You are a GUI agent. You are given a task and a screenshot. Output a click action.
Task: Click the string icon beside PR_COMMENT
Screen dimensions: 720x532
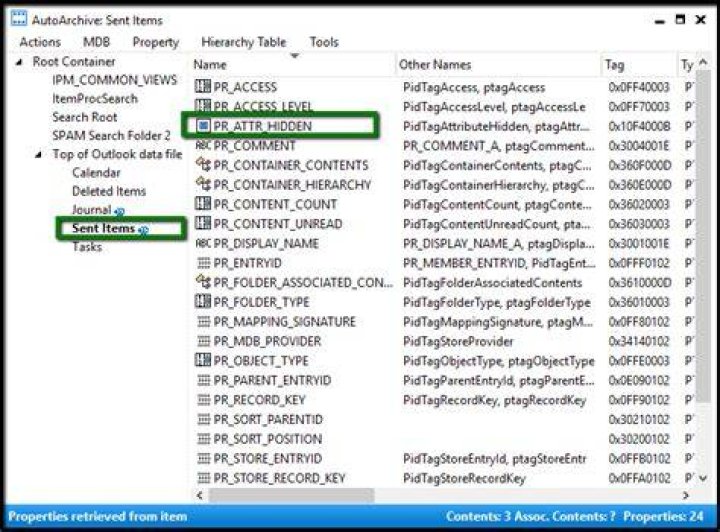[203, 146]
